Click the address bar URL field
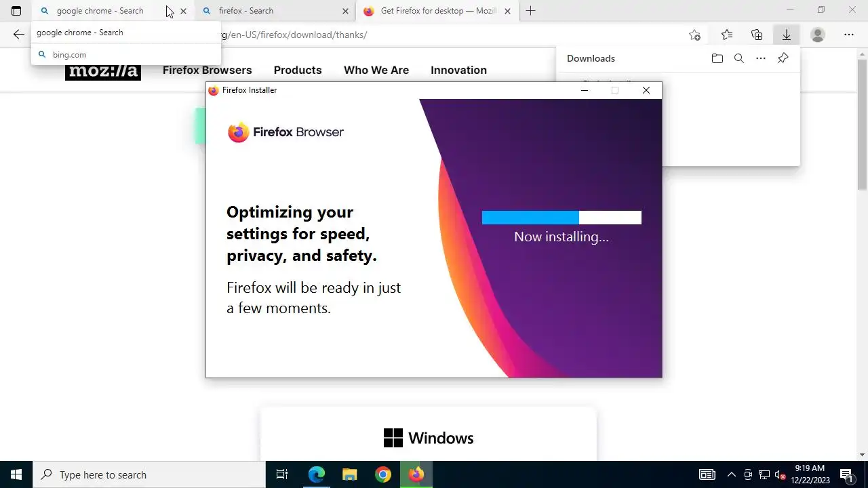Viewport: 868px width, 488px height. [x=448, y=35]
